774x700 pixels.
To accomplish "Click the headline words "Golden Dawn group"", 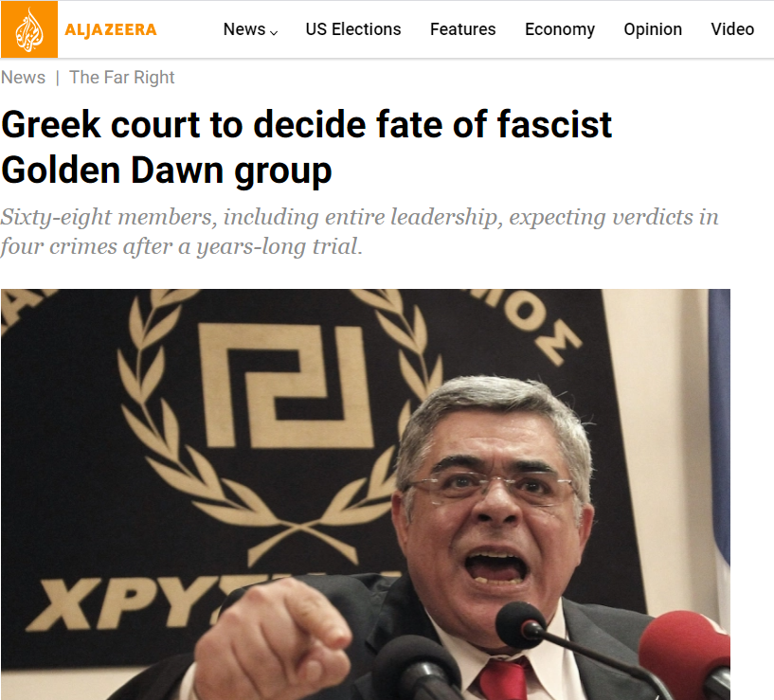I will [x=167, y=171].
